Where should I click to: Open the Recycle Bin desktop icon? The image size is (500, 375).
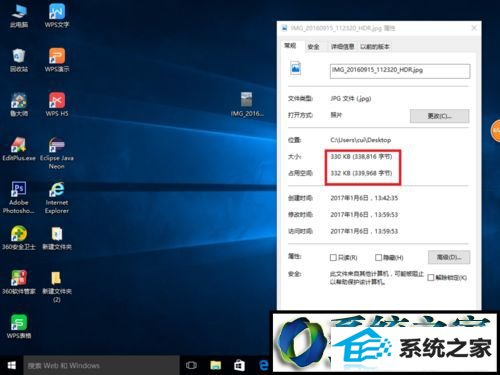point(19,60)
